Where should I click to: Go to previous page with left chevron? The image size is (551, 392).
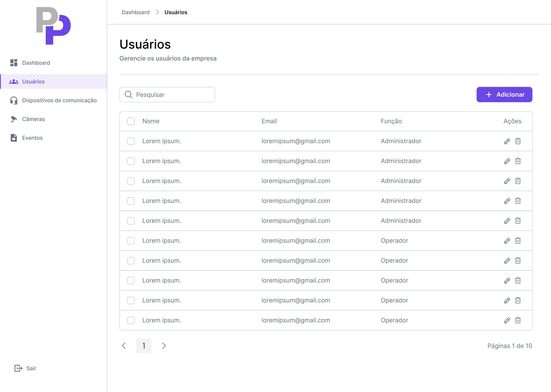[x=124, y=346]
